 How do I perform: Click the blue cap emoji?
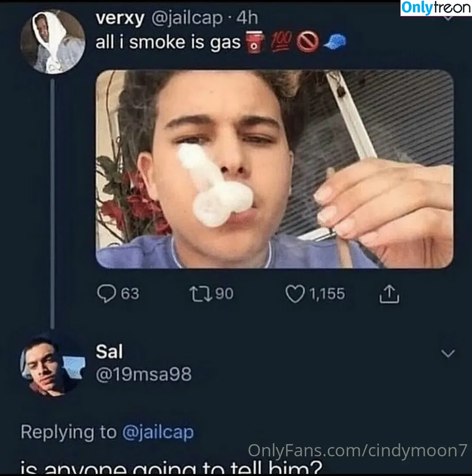[334, 41]
